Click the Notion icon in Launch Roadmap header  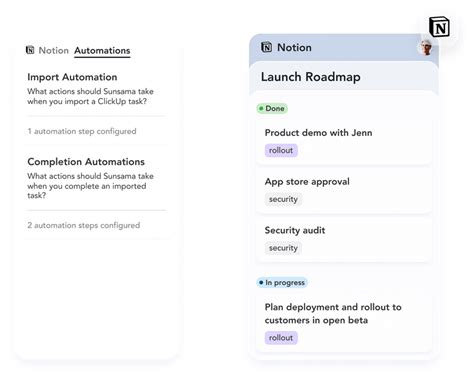[x=266, y=47]
